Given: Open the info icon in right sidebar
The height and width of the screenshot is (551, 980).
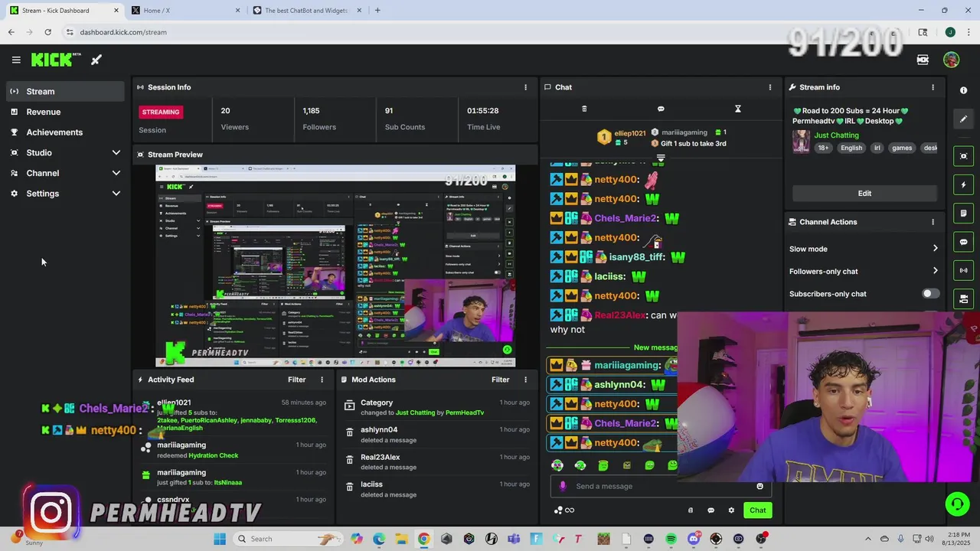Looking at the screenshot, I should [x=963, y=90].
